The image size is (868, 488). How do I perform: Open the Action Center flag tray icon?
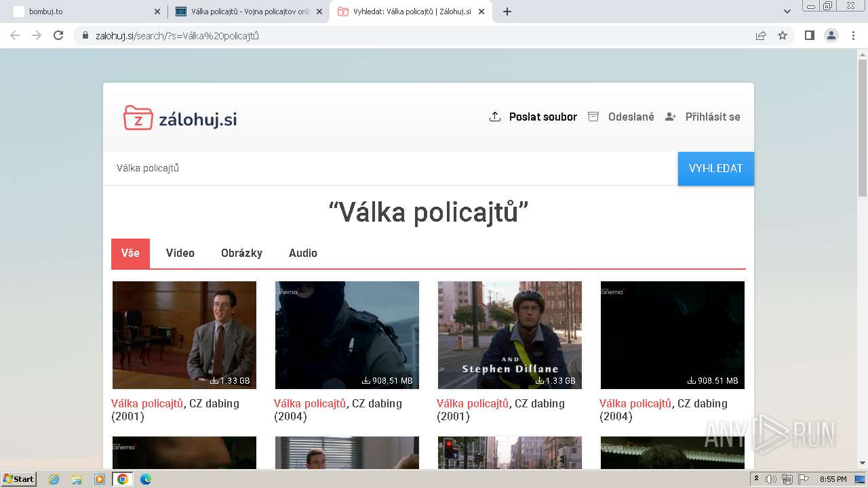point(804,479)
